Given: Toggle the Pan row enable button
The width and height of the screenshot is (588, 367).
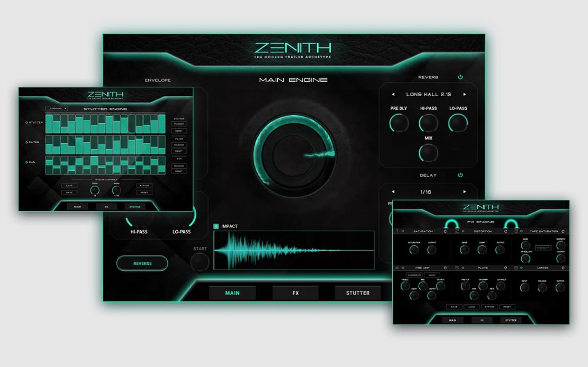Looking at the screenshot, I should (x=27, y=162).
